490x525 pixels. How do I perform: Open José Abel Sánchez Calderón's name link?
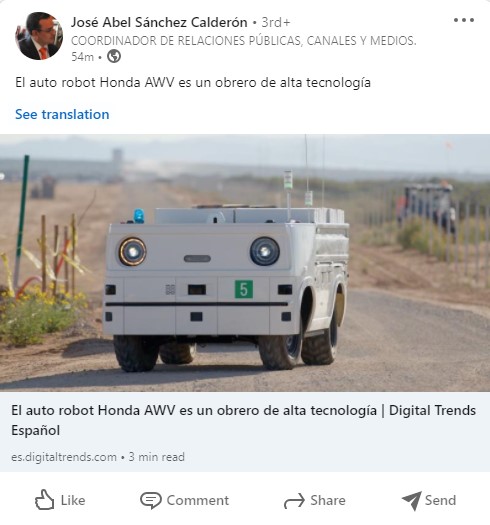[x=159, y=22]
